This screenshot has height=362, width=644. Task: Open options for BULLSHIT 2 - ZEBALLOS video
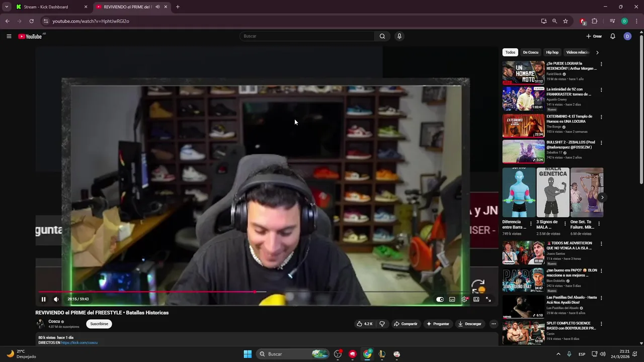click(x=601, y=143)
